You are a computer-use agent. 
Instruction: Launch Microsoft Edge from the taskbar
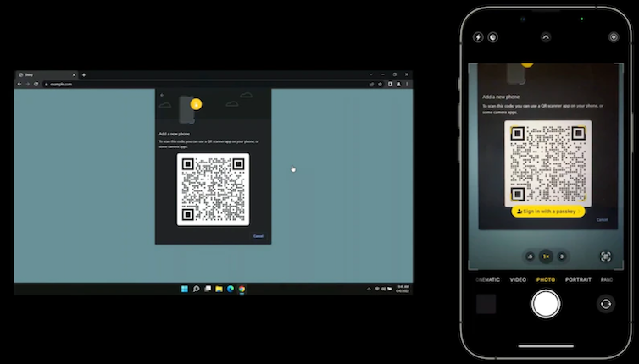[231, 289]
